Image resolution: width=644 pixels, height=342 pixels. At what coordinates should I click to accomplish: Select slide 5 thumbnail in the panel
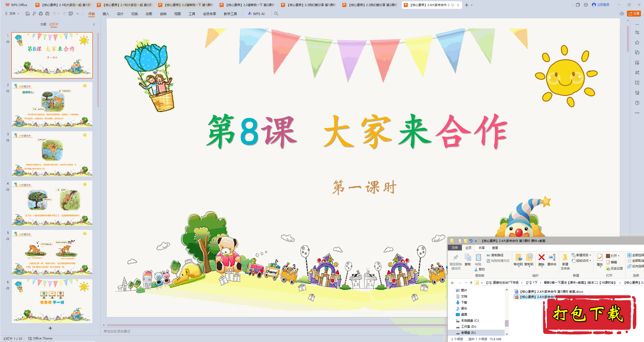point(52,252)
